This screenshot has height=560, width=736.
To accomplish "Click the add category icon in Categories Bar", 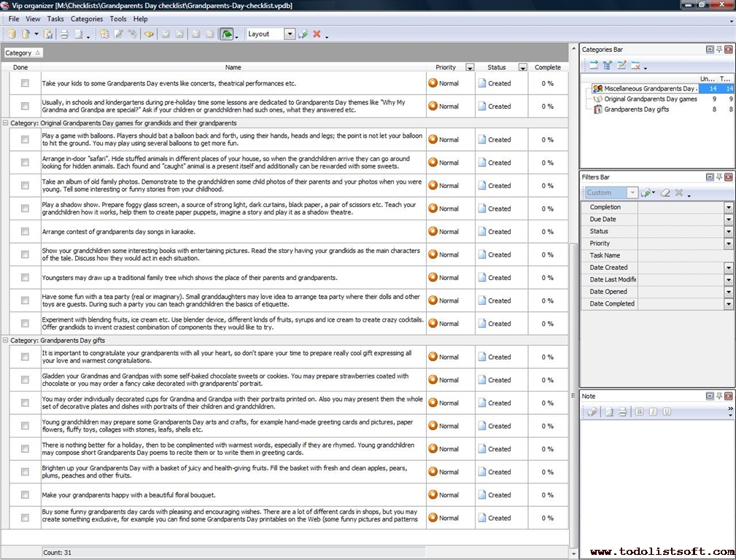I will coord(594,66).
